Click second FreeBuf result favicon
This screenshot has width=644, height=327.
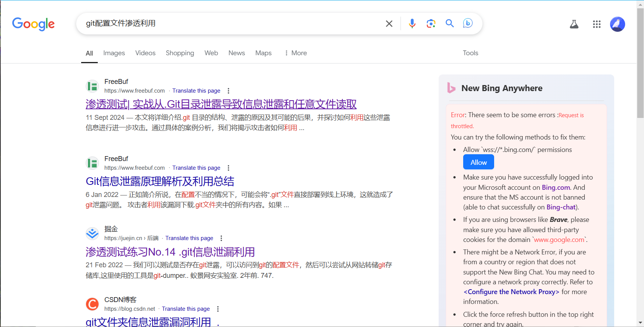tap(92, 163)
